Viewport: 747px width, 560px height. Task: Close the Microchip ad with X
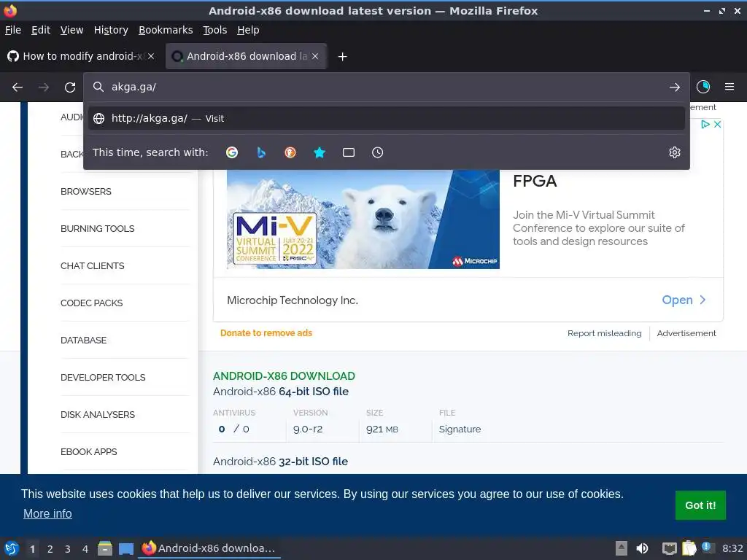tap(718, 124)
